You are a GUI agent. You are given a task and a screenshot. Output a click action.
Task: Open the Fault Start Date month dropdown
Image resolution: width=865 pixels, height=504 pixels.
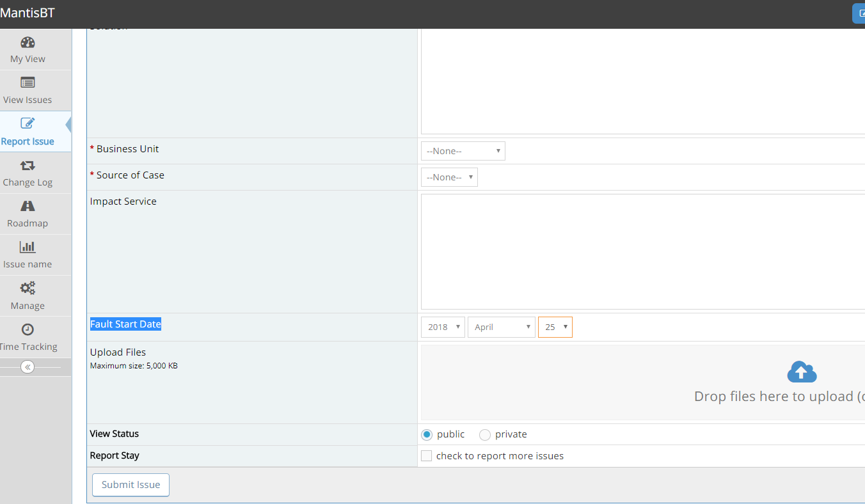point(502,327)
